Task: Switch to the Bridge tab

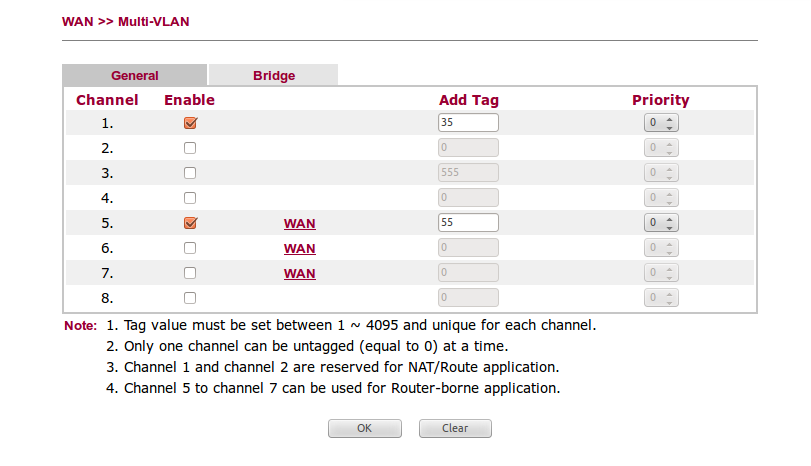Action: (x=273, y=75)
